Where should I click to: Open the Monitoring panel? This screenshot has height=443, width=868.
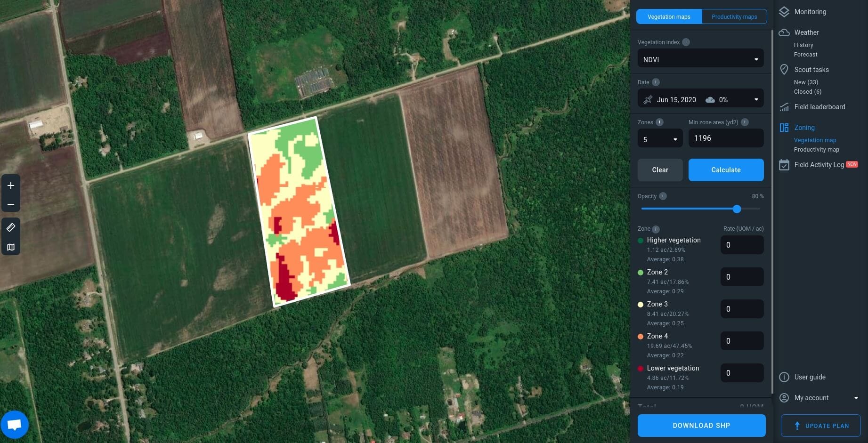784,11
